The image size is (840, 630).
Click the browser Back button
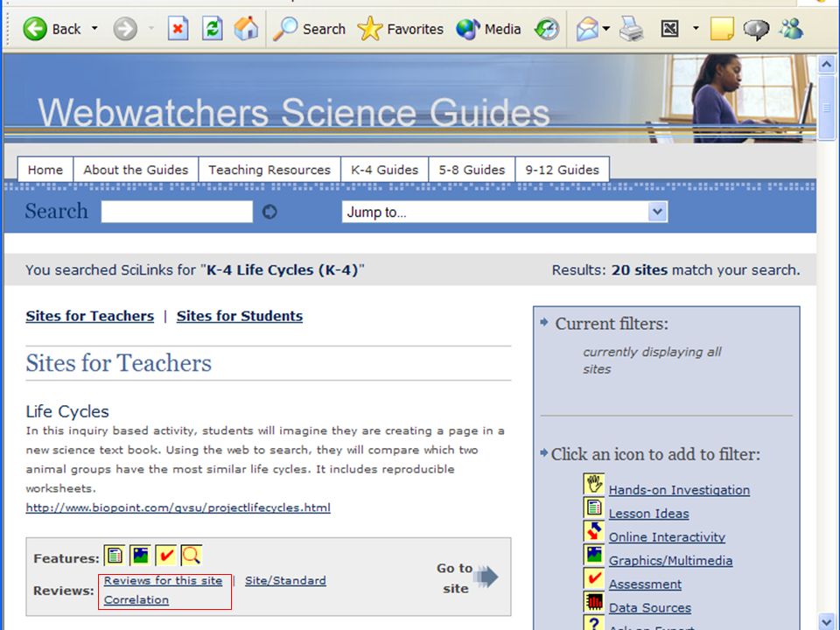click(52, 28)
